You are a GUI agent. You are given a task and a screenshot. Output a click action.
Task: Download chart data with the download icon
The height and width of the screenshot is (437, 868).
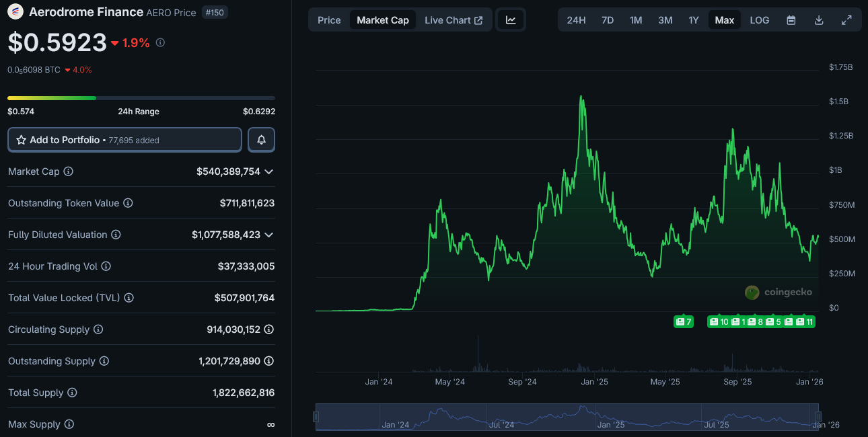(x=819, y=20)
